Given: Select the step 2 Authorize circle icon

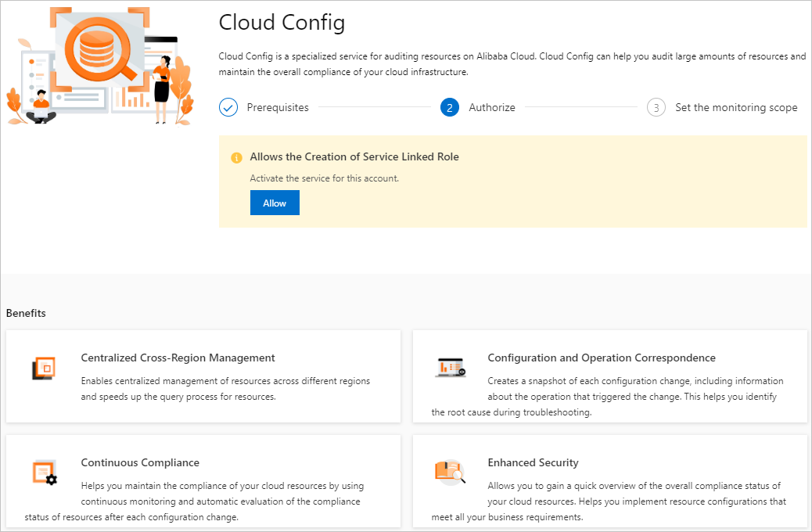Looking at the screenshot, I should coord(450,107).
